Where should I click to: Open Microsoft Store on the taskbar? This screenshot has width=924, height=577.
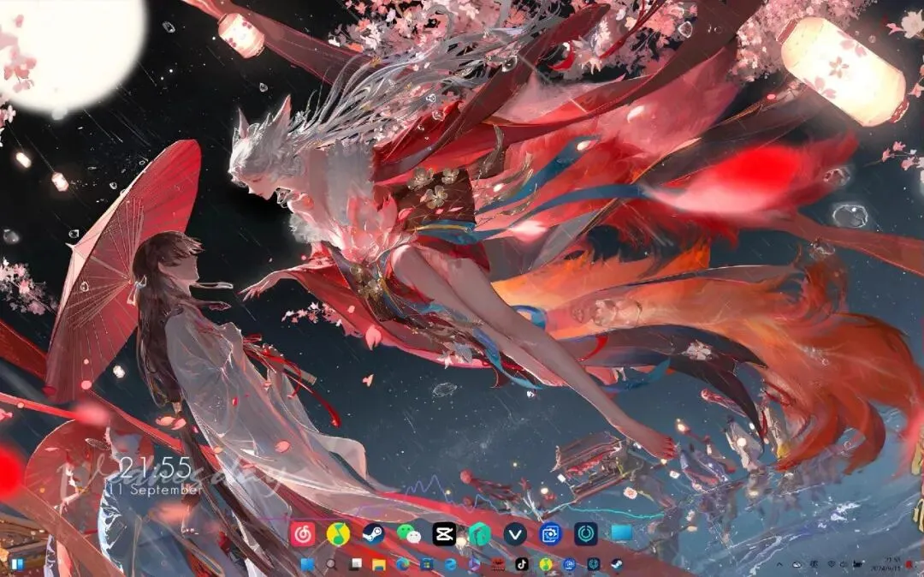pyautogui.click(x=427, y=565)
